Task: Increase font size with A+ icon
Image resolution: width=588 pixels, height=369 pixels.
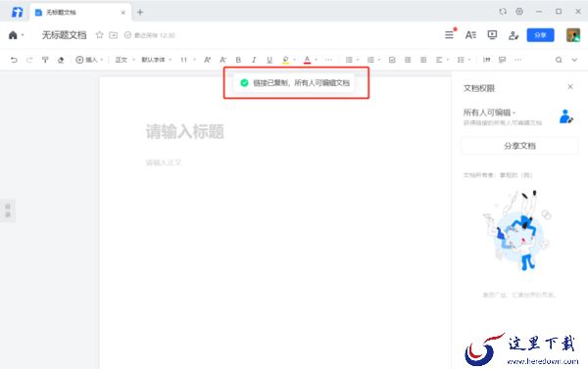Action: pyautogui.click(x=208, y=60)
